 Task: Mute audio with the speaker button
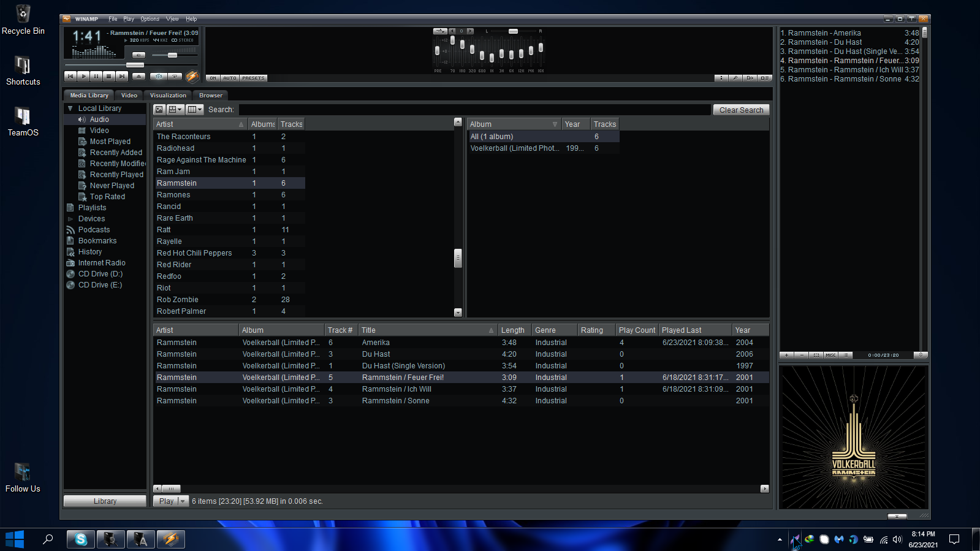point(139,55)
